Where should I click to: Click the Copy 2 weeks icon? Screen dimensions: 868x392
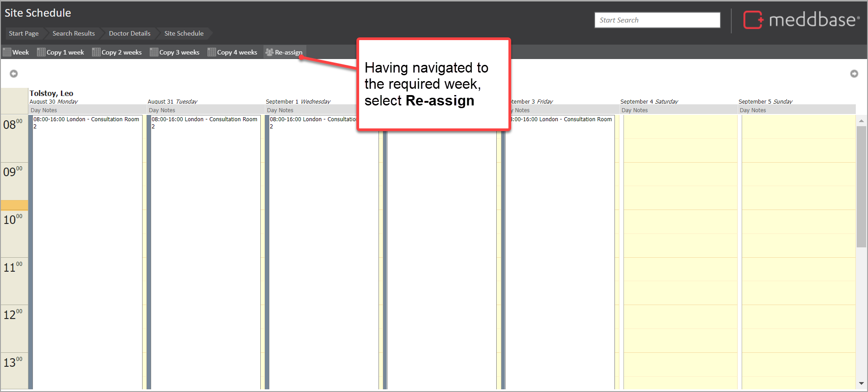point(96,52)
